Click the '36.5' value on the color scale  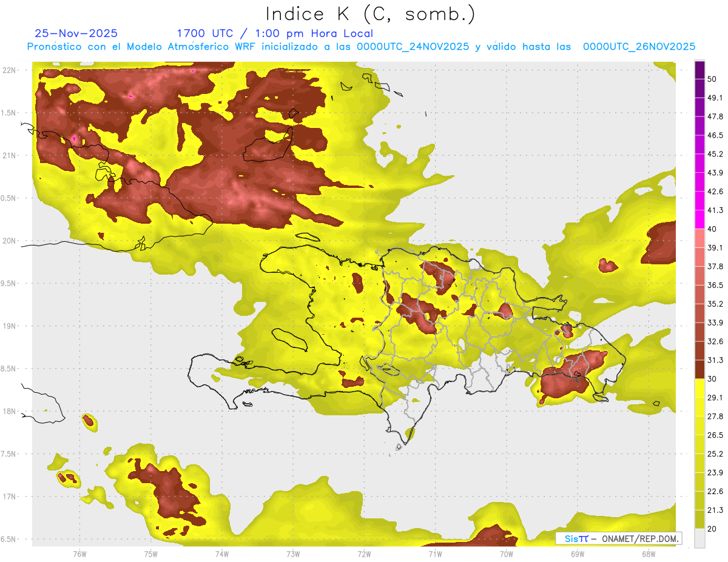715,285
